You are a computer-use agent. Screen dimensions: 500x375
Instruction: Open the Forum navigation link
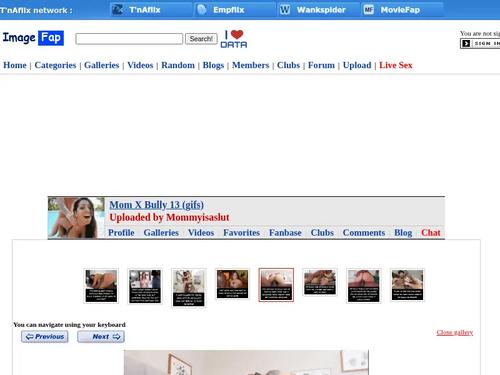[321, 65]
